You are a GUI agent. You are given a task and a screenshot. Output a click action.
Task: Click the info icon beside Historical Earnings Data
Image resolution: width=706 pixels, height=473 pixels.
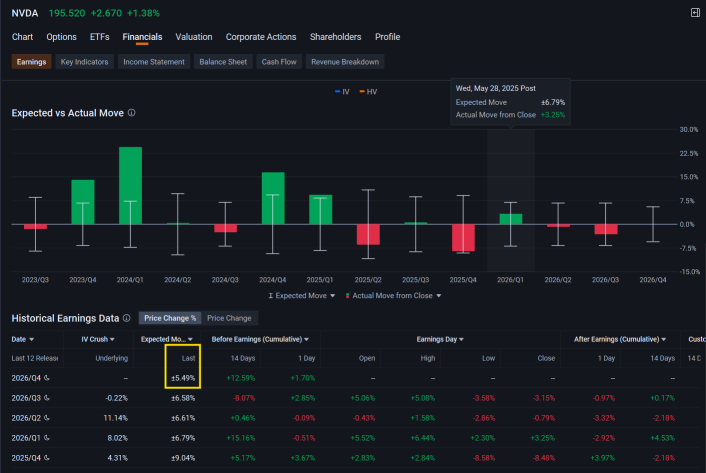click(x=127, y=318)
